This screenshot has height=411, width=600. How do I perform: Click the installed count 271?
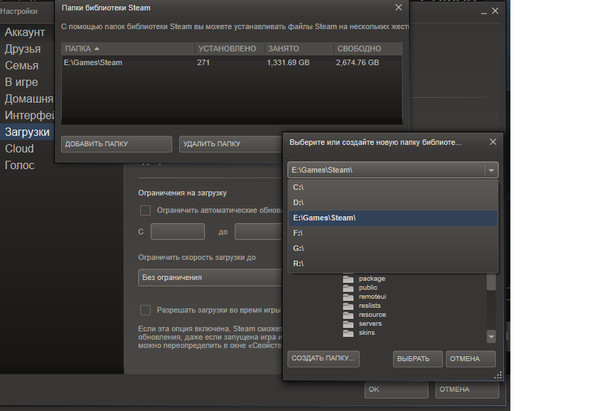tap(204, 63)
